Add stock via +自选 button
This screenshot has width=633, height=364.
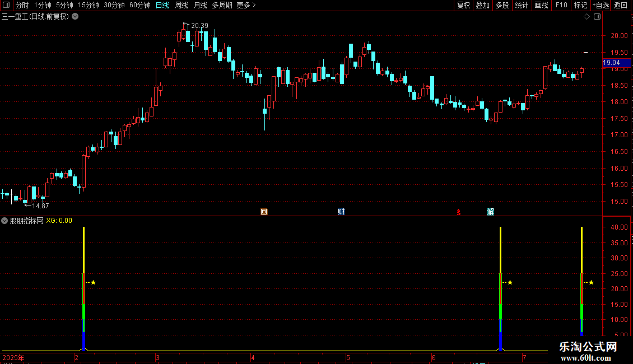pos(601,5)
